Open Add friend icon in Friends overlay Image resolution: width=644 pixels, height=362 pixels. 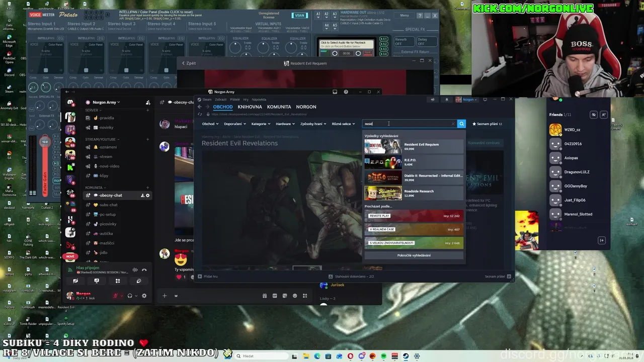[604, 115]
